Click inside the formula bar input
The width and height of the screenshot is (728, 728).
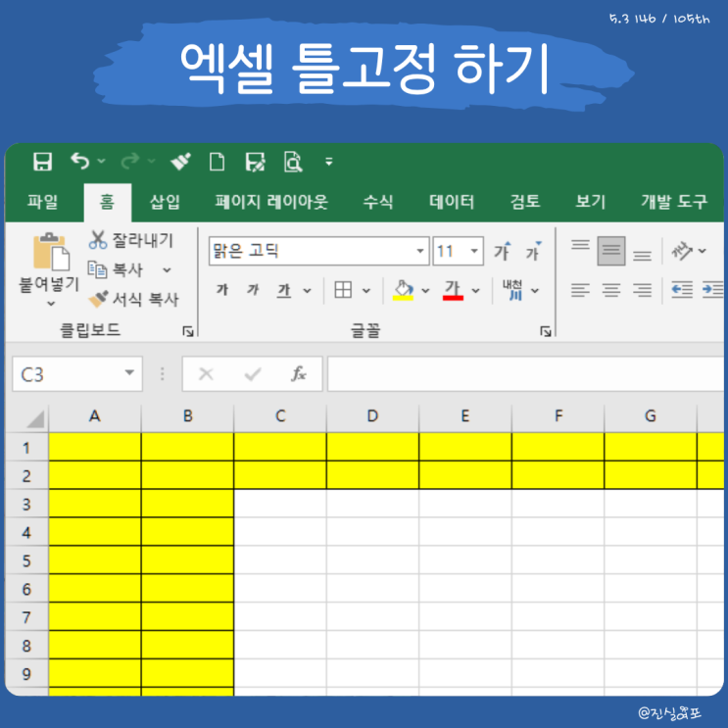pos(525,374)
